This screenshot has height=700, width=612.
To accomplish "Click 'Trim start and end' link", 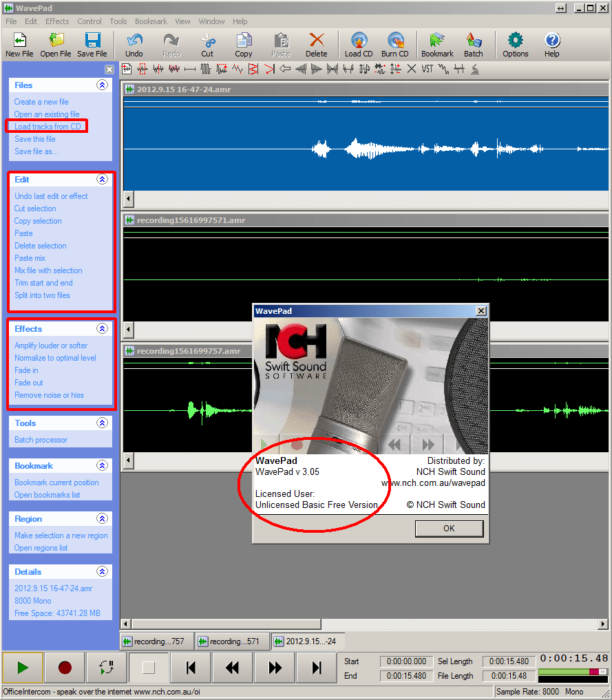I will point(43,283).
